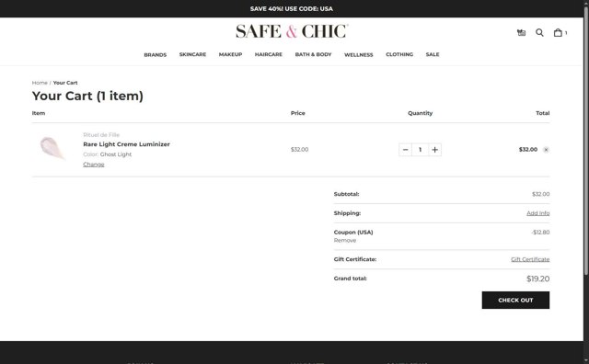Click the Ghost Light color text
This screenshot has height=364, width=589.
116,154
